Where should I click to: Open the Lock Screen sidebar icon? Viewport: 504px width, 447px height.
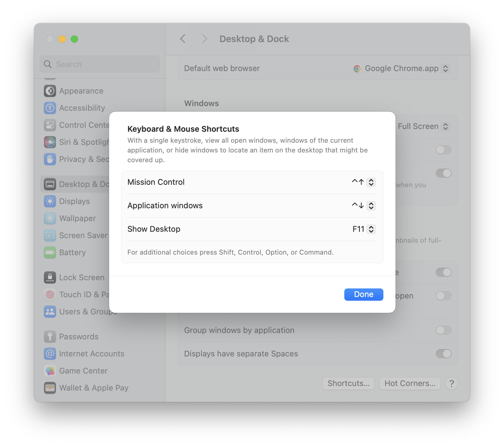coord(50,277)
